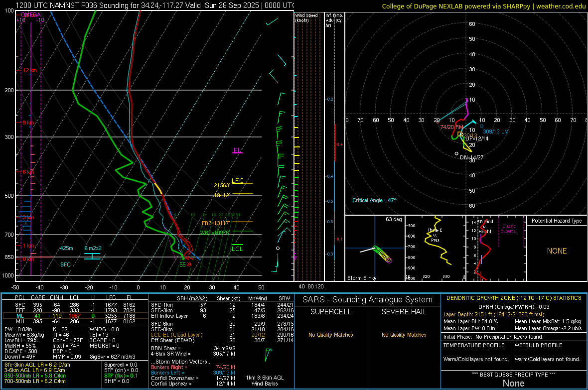The height and width of the screenshot is (390, 588).
Task: Click the blue "309/13 LM" hodograph label
Action: (496, 131)
